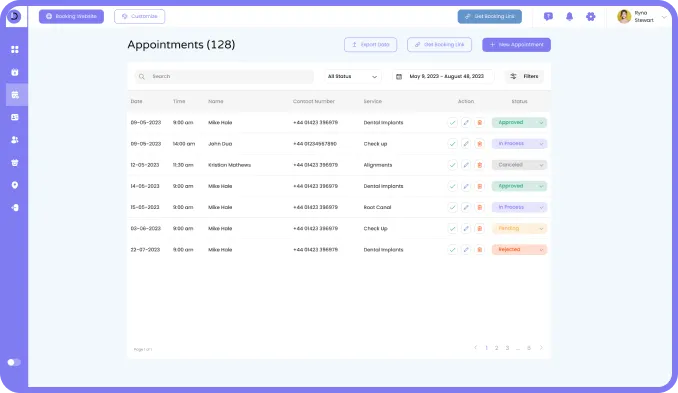
Task: Edit the 14-05-2023 Dental Implants appointment
Action: [466, 186]
